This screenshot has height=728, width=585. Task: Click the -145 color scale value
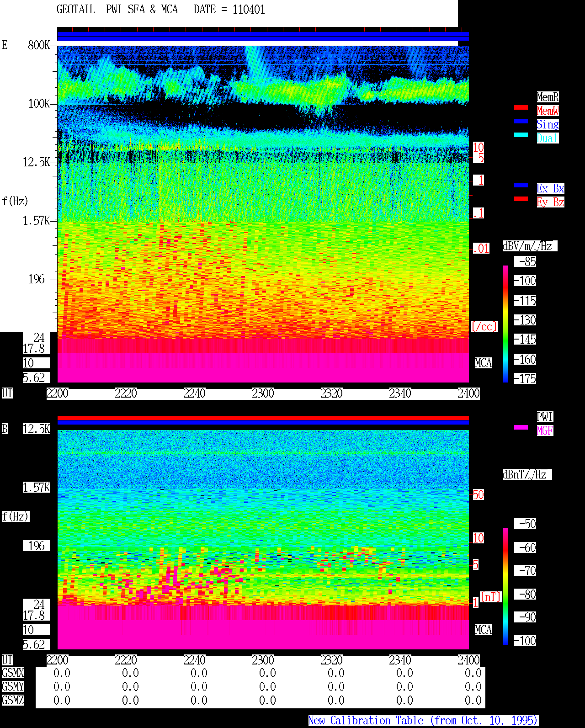(x=525, y=340)
